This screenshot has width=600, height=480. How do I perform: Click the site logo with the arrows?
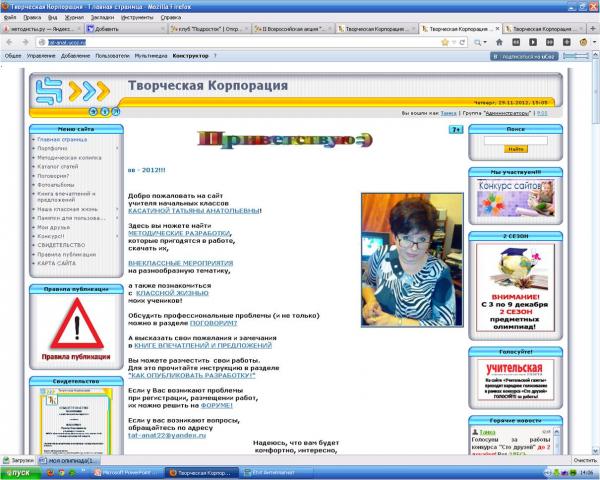coord(73,91)
